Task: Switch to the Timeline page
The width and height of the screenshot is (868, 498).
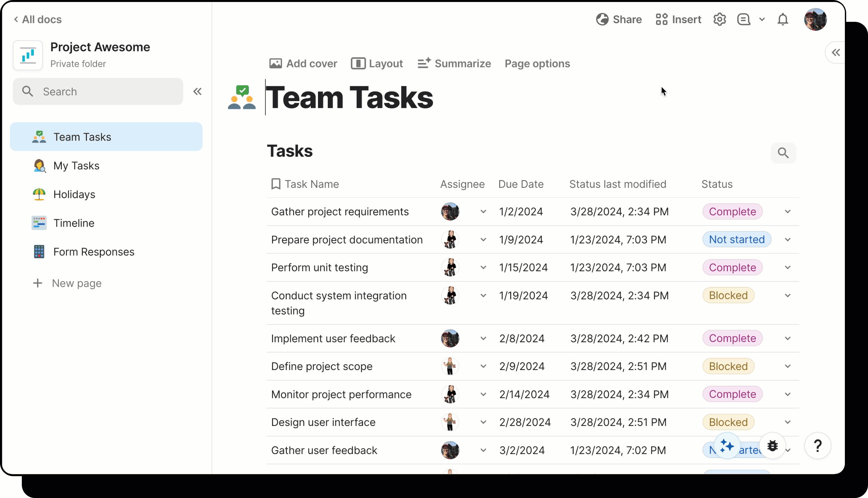Action: click(74, 223)
